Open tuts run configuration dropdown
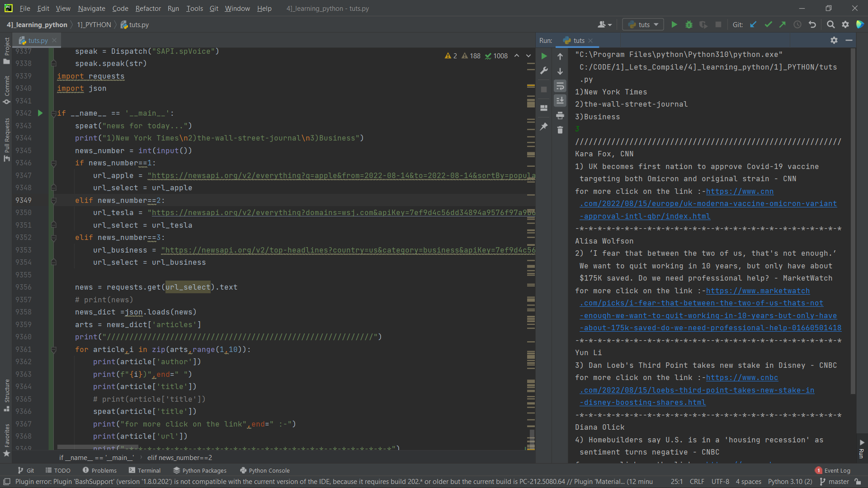 [643, 24]
